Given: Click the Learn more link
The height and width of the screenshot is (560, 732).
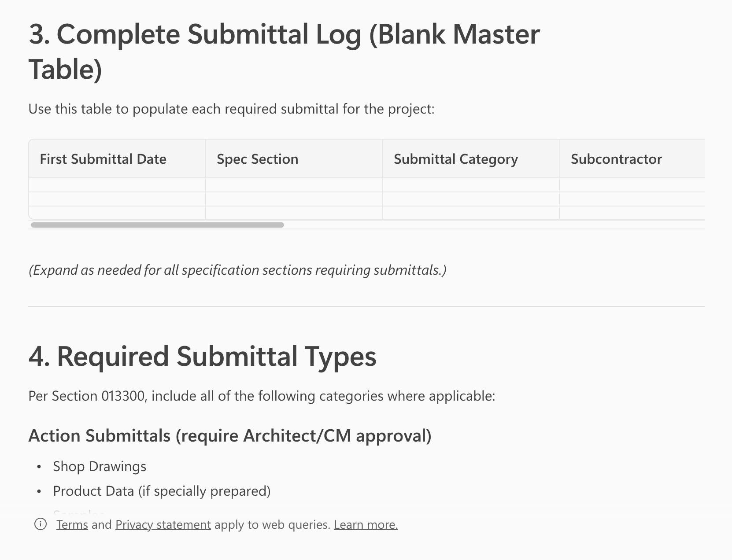Looking at the screenshot, I should point(366,525).
